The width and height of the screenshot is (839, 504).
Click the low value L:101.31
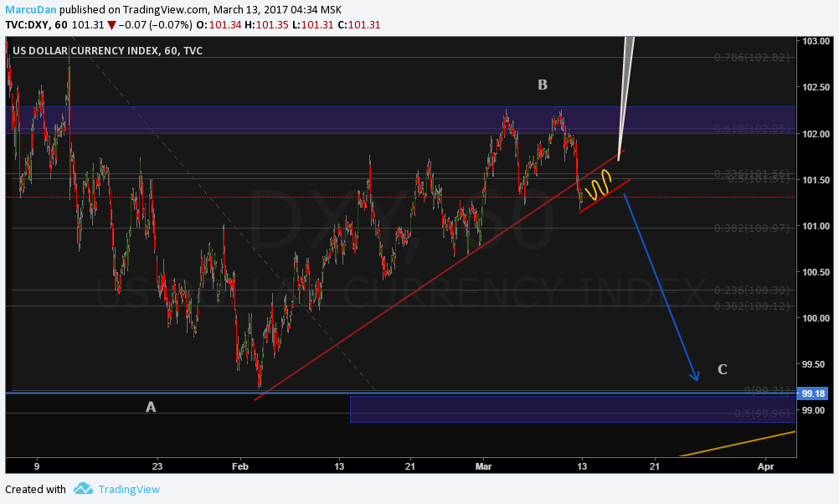tap(313, 25)
